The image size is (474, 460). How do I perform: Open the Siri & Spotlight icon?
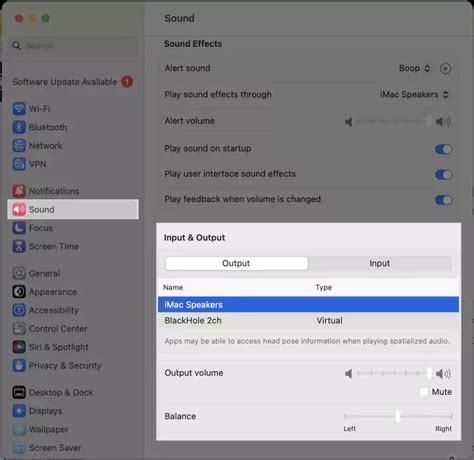pos(19,347)
